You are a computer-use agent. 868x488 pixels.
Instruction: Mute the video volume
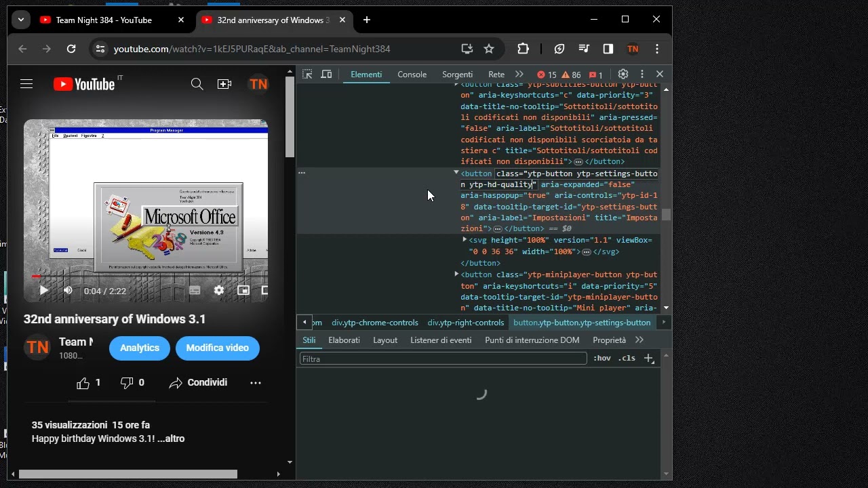68,291
